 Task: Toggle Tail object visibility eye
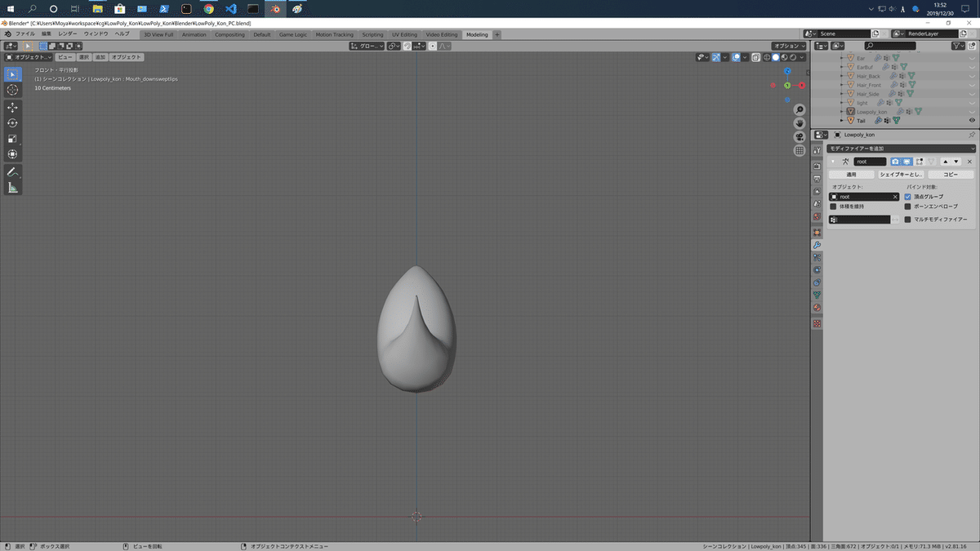click(972, 120)
